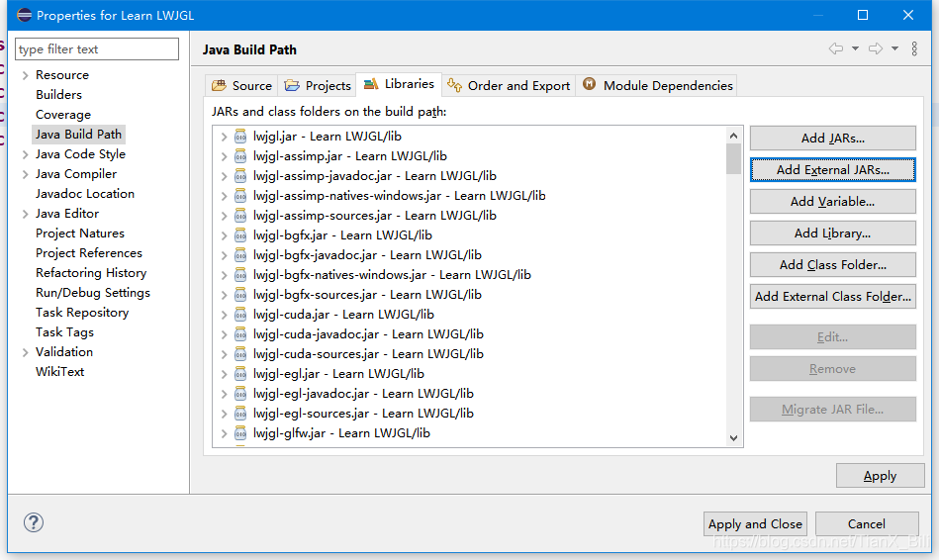Click the Apply and Close button

coord(755,524)
